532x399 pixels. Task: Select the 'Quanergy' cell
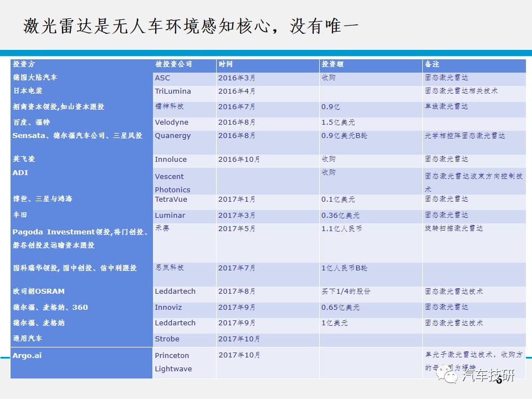click(185, 142)
